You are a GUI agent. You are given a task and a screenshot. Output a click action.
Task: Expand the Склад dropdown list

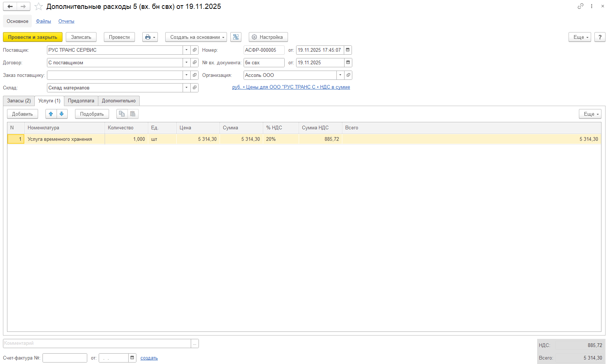[186, 88]
